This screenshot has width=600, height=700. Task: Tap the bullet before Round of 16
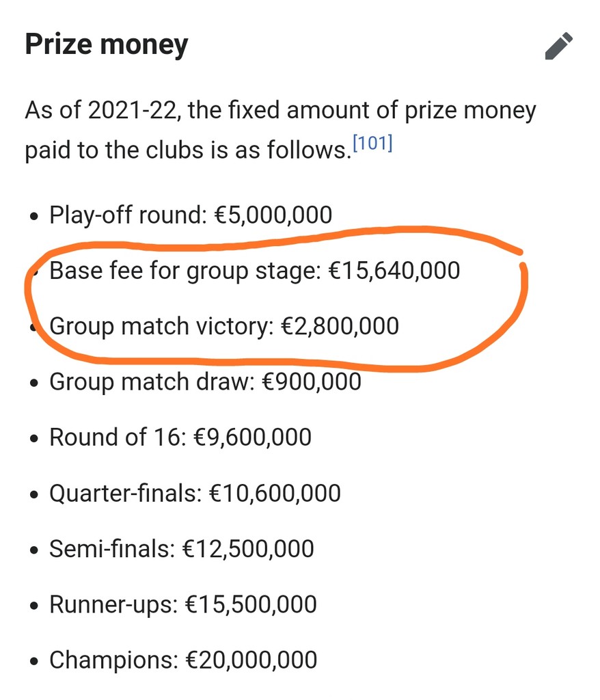[33, 440]
